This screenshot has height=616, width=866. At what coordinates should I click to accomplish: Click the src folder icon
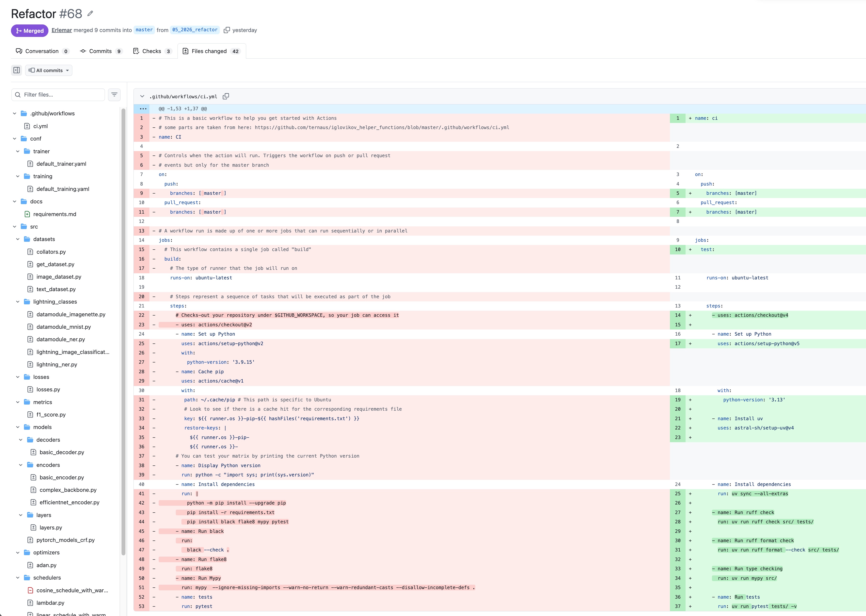[24, 226]
